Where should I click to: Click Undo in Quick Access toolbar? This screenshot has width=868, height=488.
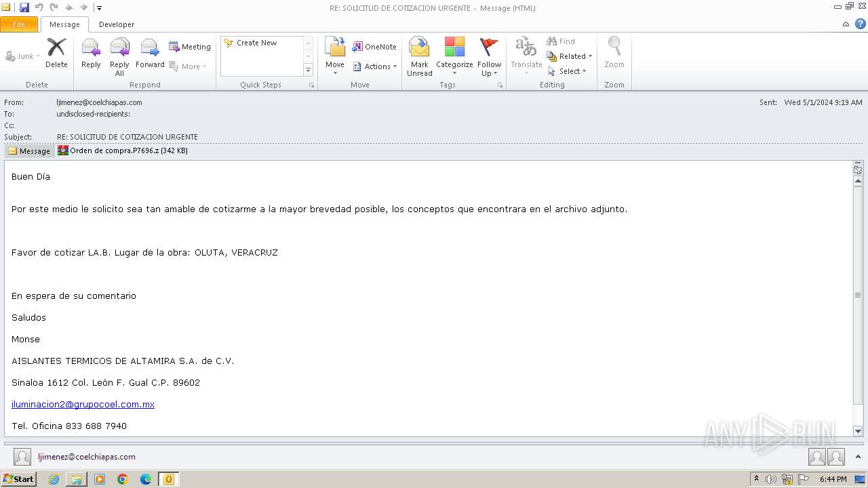pos(39,7)
